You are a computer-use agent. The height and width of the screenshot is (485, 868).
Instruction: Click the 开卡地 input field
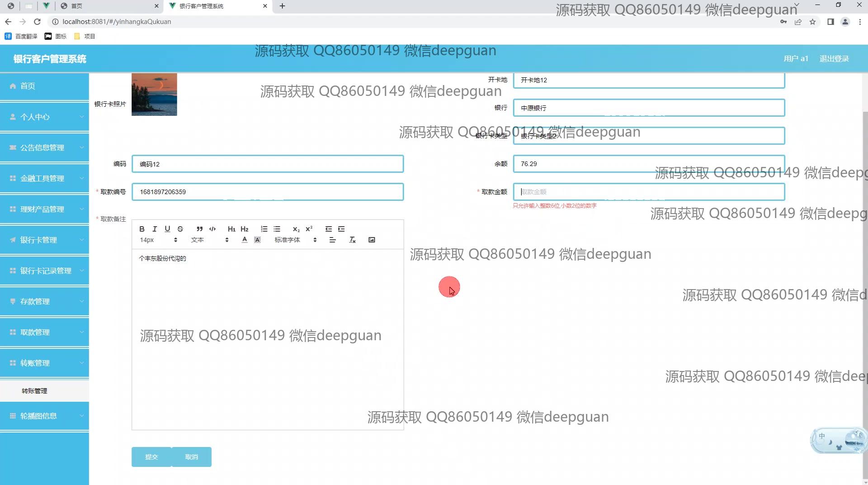[649, 80]
